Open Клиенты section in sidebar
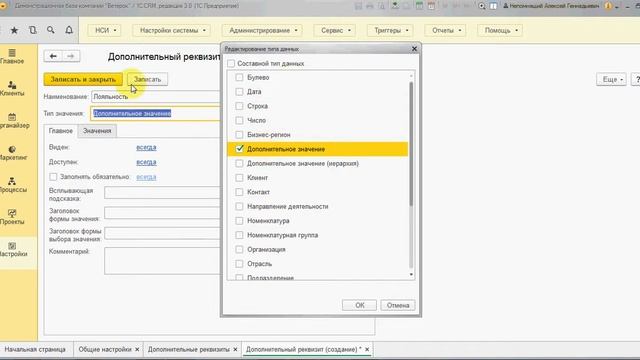640x360 pixels. pos(12,89)
